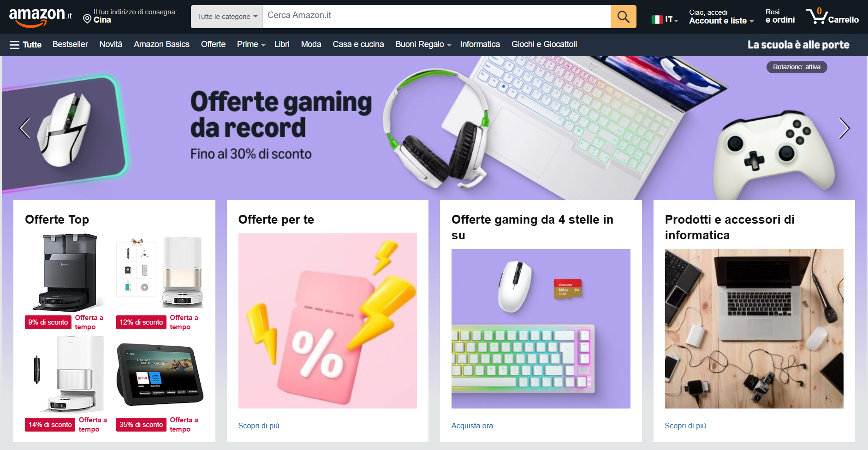Open the Bestseller nav item
Screen dimensions: 868x450
coord(70,44)
